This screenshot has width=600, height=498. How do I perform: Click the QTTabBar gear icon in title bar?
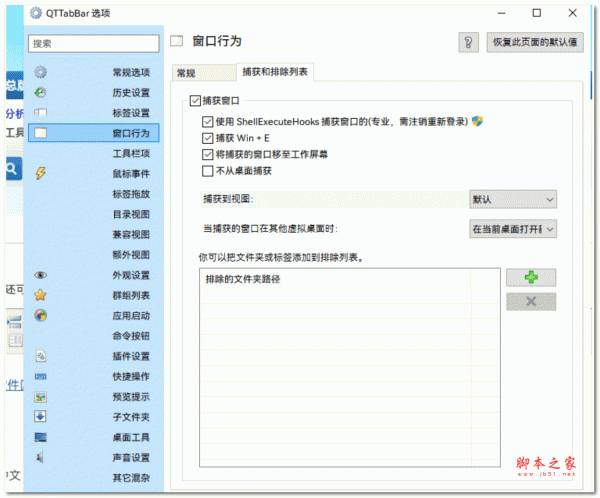tap(36, 13)
